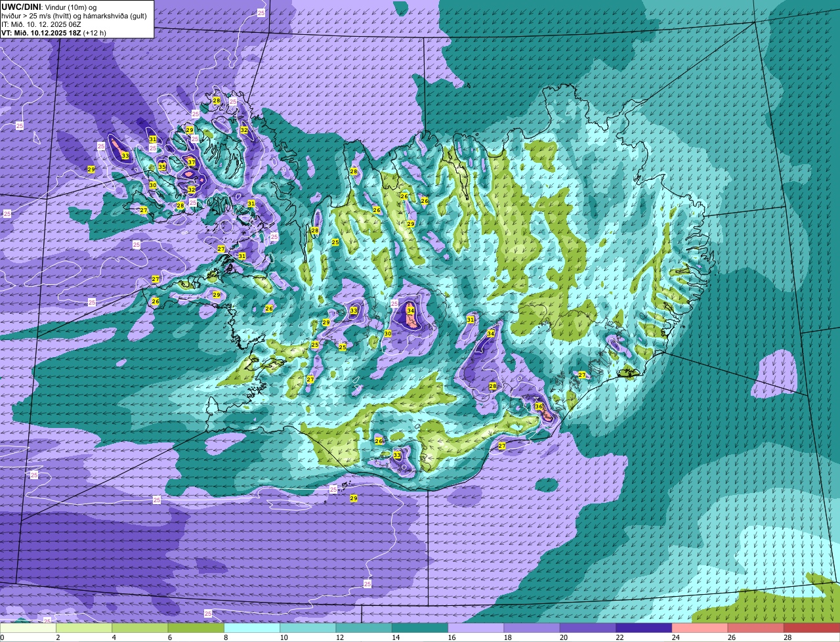Screen dimensions: 840x642
Task: Select the 12–14 m/s teal legend swatch
Action: point(365,628)
